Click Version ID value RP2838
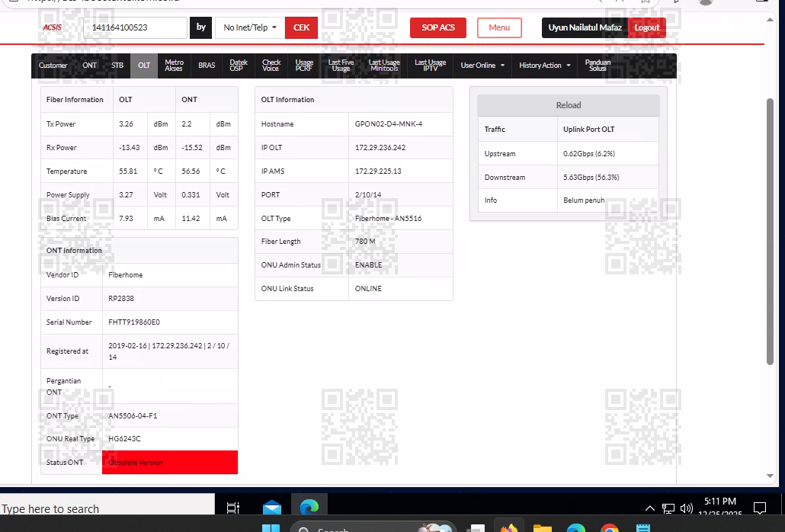Screen dimensions: 785x532 click(x=121, y=299)
